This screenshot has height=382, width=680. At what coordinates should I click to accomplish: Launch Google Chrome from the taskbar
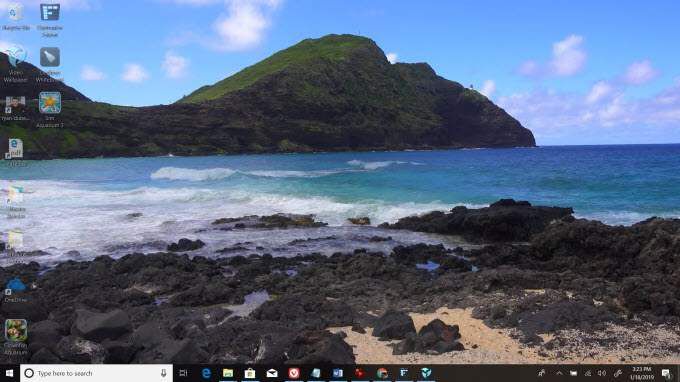coord(382,373)
